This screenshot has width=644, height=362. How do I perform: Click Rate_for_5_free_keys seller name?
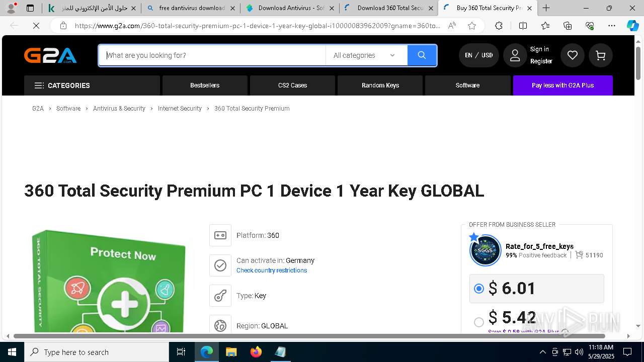pyautogui.click(x=539, y=246)
